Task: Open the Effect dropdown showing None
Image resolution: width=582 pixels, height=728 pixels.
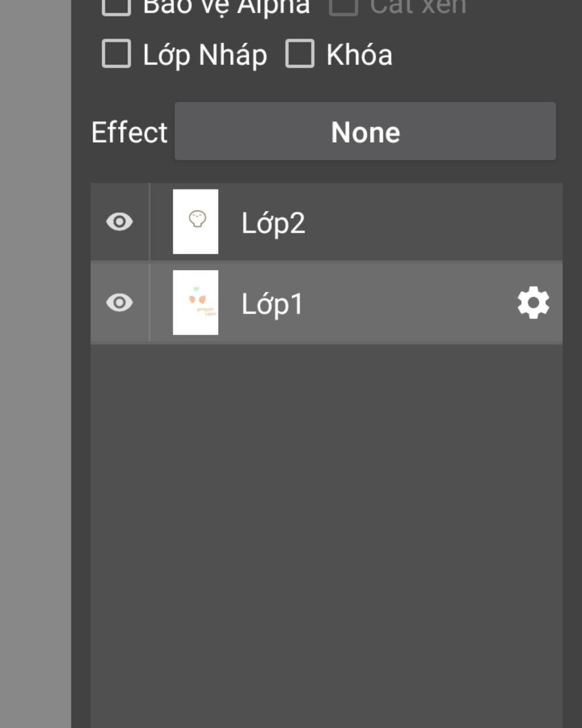Action: point(365,131)
